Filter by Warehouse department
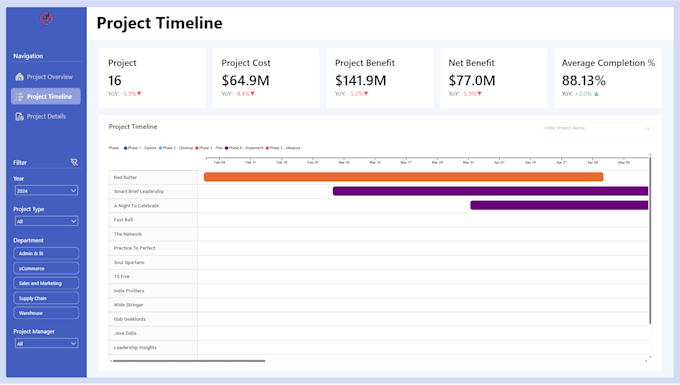The width and height of the screenshot is (680, 385). pos(46,313)
